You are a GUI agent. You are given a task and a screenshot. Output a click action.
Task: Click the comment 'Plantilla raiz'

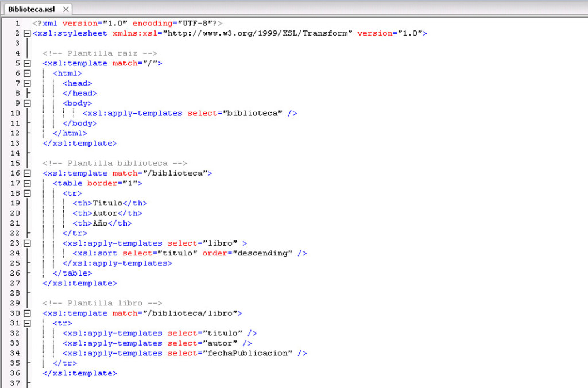[x=100, y=53]
